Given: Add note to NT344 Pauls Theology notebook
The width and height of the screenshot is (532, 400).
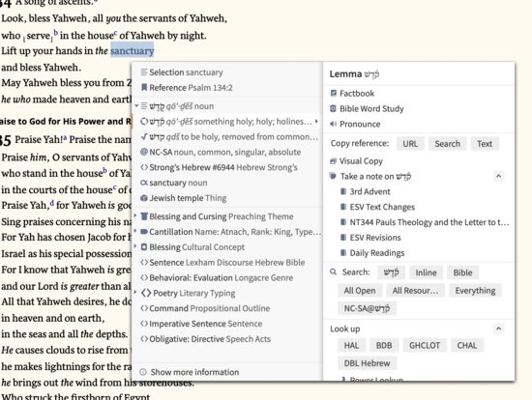Looking at the screenshot, I should [425, 222].
